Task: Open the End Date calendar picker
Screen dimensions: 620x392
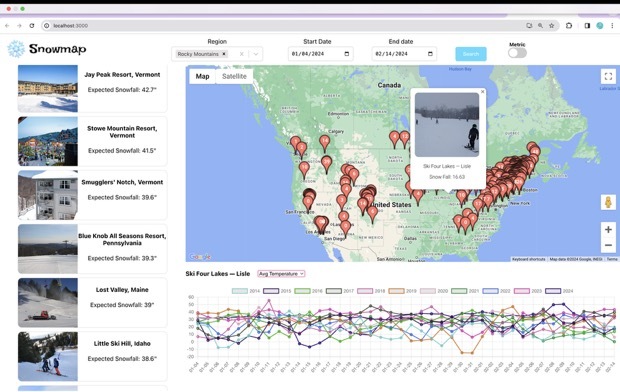Action: (x=430, y=54)
